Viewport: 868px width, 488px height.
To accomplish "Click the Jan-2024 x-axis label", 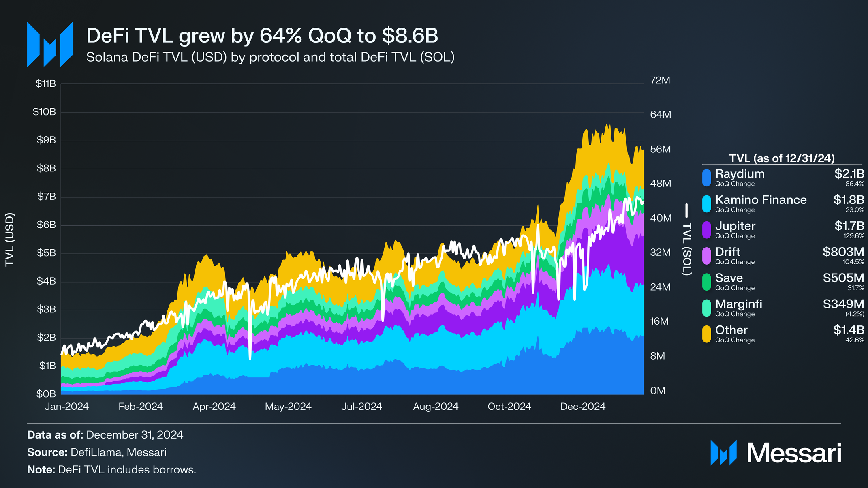I will click(66, 407).
